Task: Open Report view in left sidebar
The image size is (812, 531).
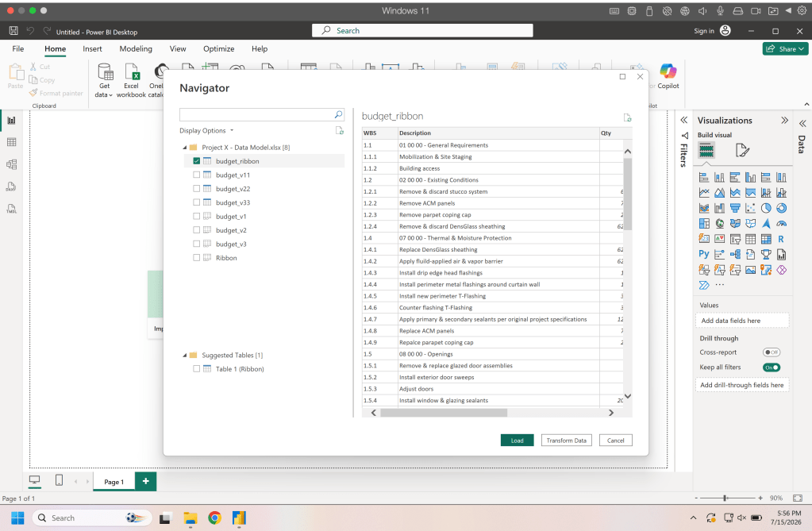Action: tap(11, 120)
